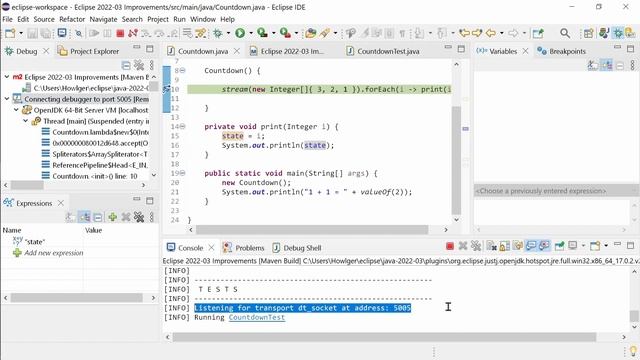Screen dimensions: 640x360
Task: Click the Back navigation arrow in toolbar
Action: [x=491, y=33]
